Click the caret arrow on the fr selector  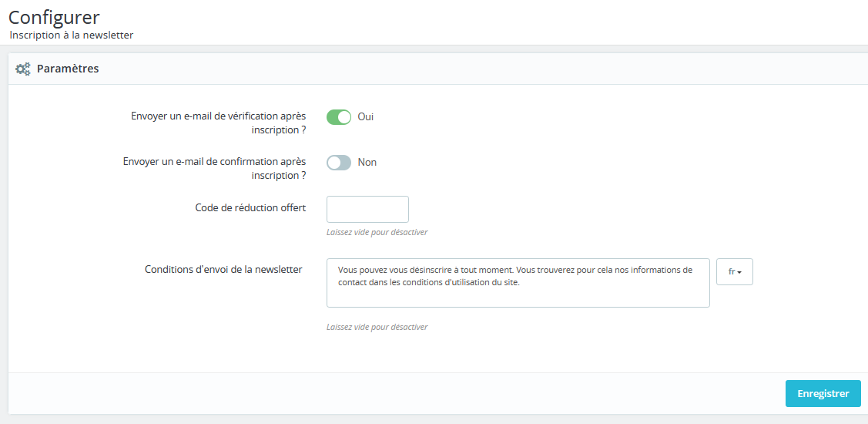[739, 273]
